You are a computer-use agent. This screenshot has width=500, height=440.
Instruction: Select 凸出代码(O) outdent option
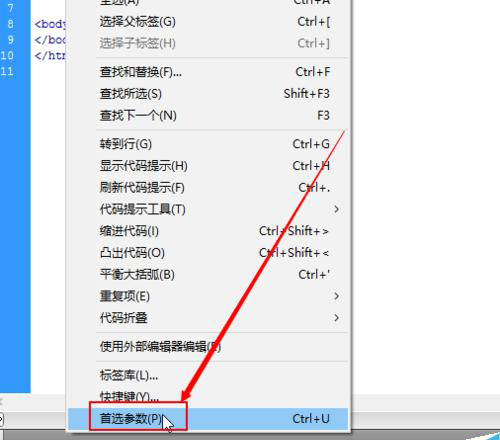click(208, 253)
